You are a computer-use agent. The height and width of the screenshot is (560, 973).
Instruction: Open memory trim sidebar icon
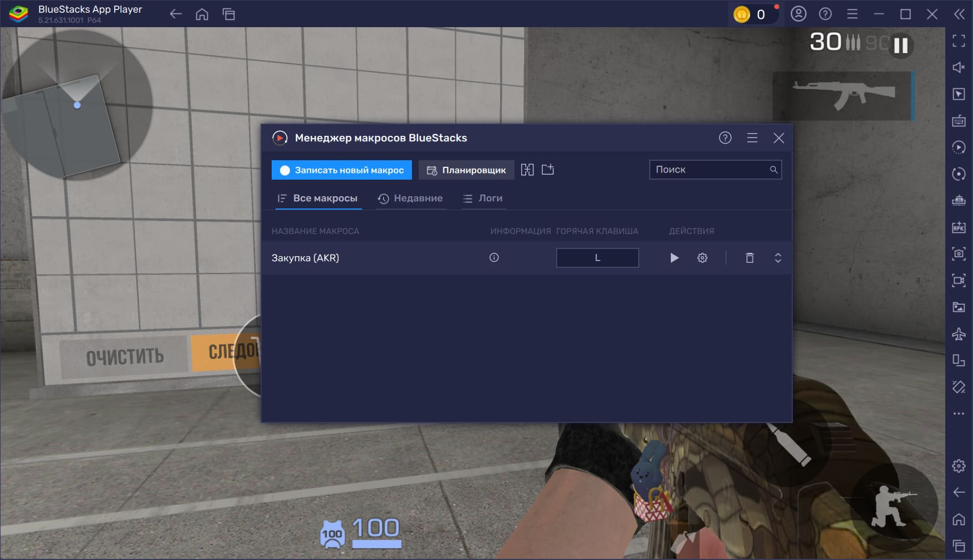[x=959, y=200]
